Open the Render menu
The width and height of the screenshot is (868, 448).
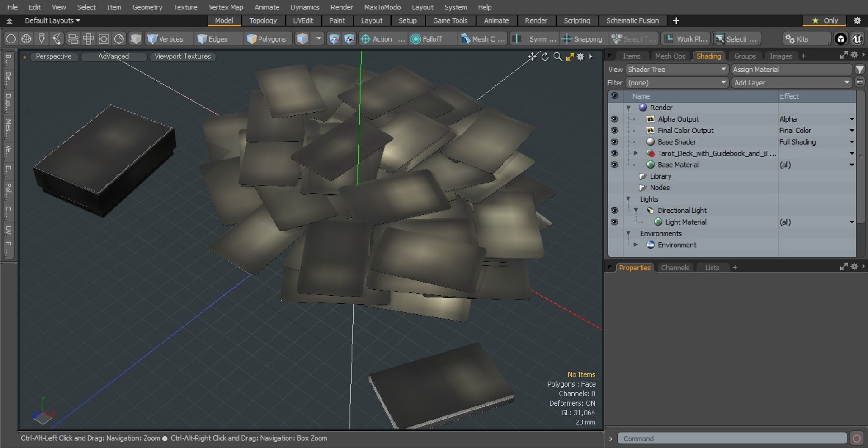coord(341,7)
